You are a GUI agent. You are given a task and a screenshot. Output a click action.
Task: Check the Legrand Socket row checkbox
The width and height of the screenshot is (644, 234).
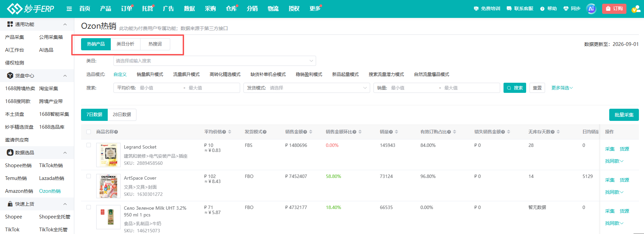[88, 145]
